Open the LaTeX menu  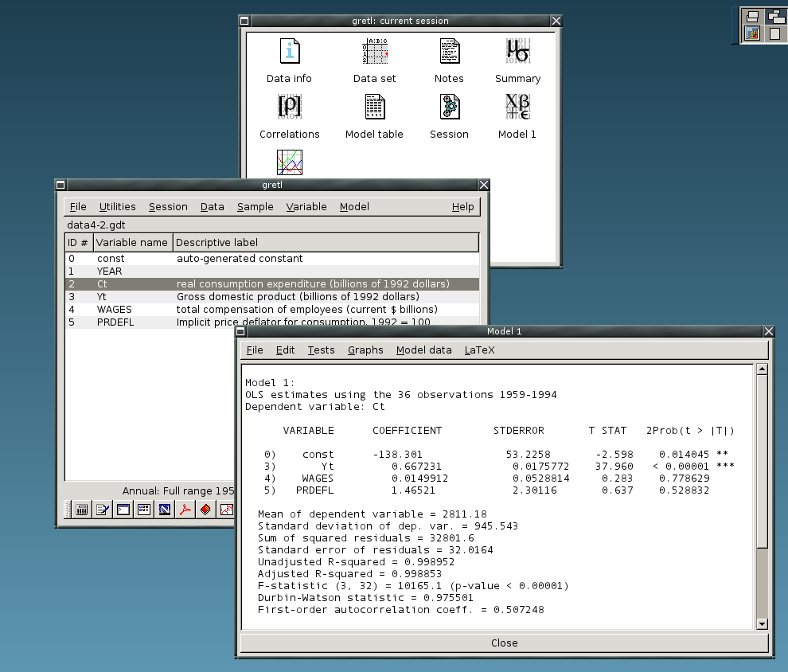pos(479,350)
